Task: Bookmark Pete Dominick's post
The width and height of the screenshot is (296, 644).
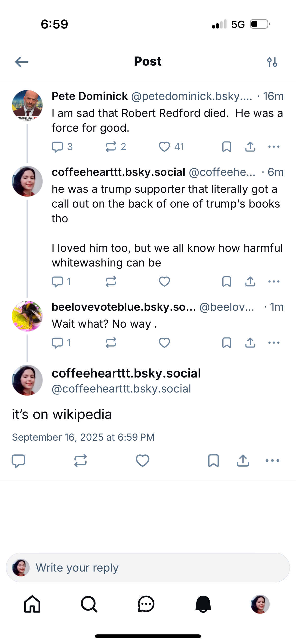Action: pos(227,147)
